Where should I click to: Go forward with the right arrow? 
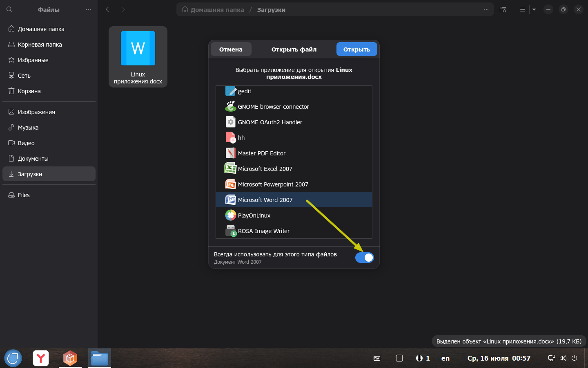coord(123,9)
